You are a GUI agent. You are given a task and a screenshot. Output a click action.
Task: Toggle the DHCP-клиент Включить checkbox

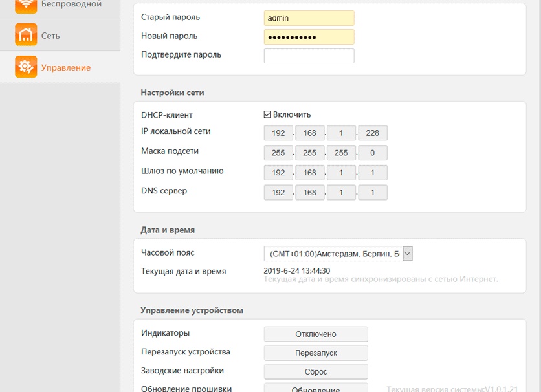[267, 114]
